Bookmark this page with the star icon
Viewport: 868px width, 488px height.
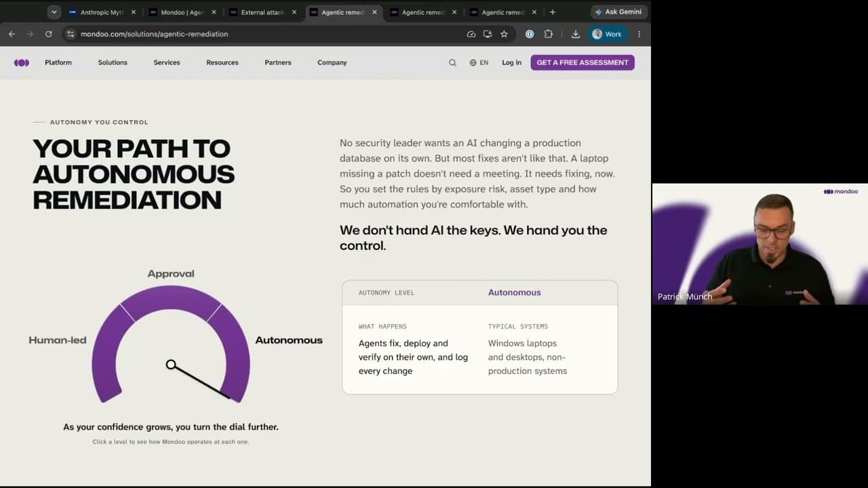pos(504,34)
